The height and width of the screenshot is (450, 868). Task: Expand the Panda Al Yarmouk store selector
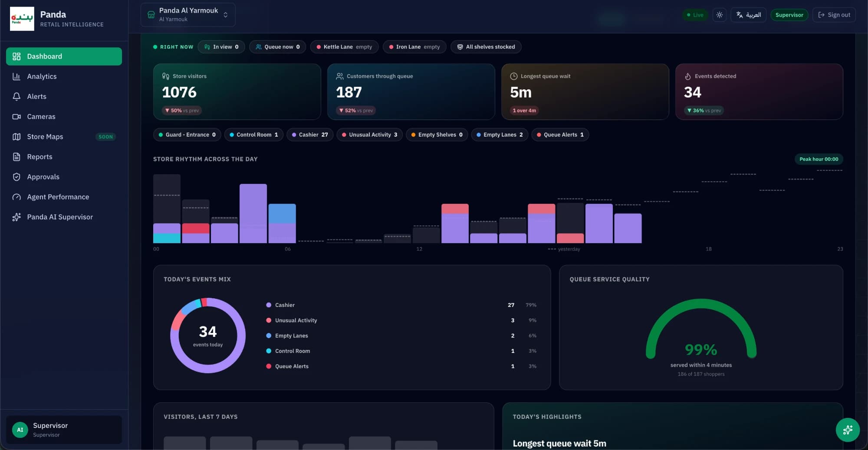tap(188, 15)
